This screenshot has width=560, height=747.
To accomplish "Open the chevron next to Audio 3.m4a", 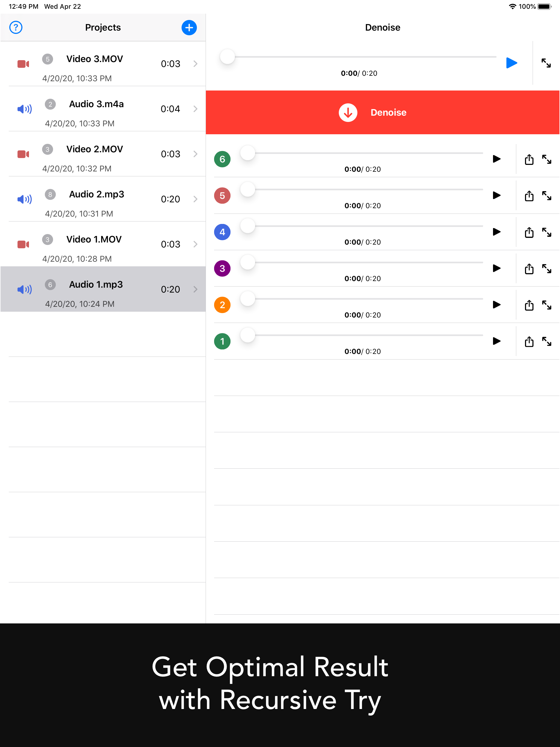I will (196, 109).
